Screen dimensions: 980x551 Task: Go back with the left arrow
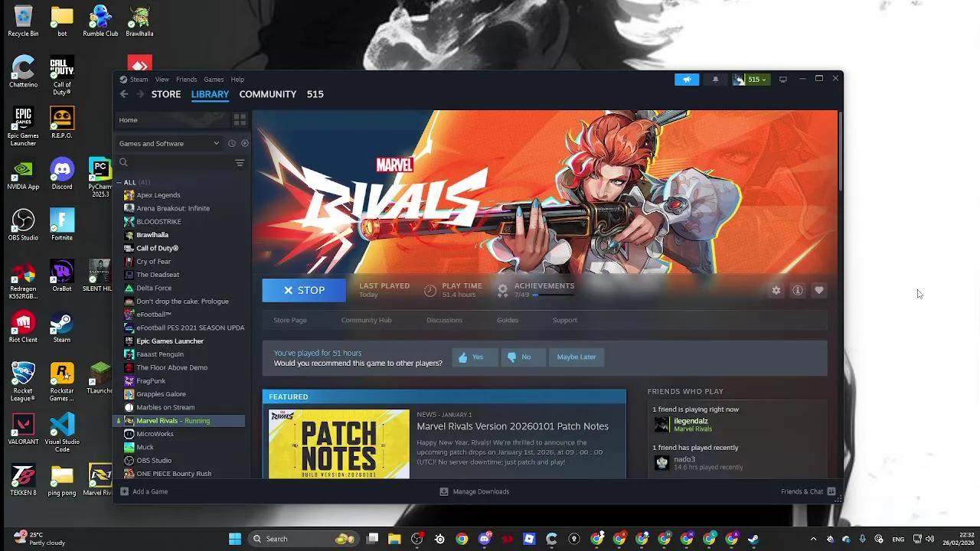tap(124, 94)
